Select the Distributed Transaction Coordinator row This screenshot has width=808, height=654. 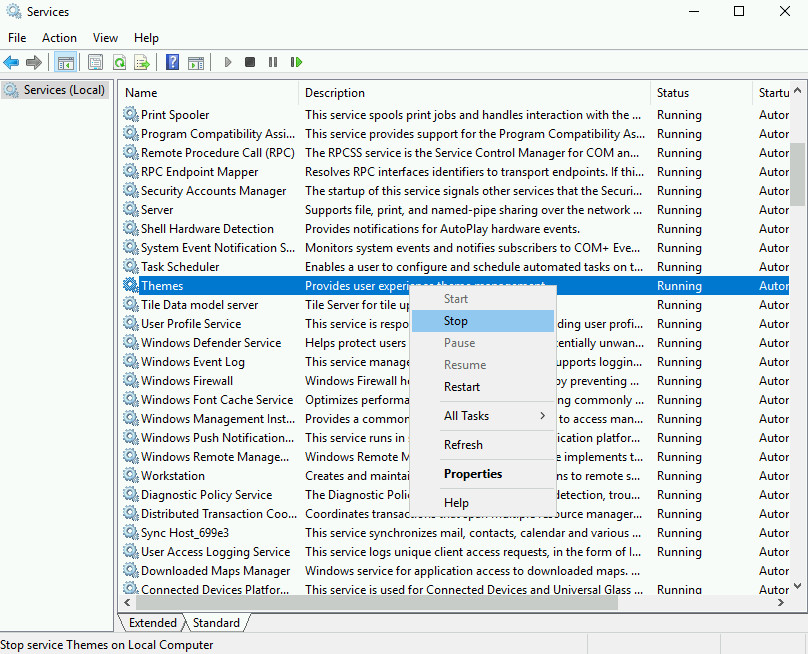(x=455, y=514)
